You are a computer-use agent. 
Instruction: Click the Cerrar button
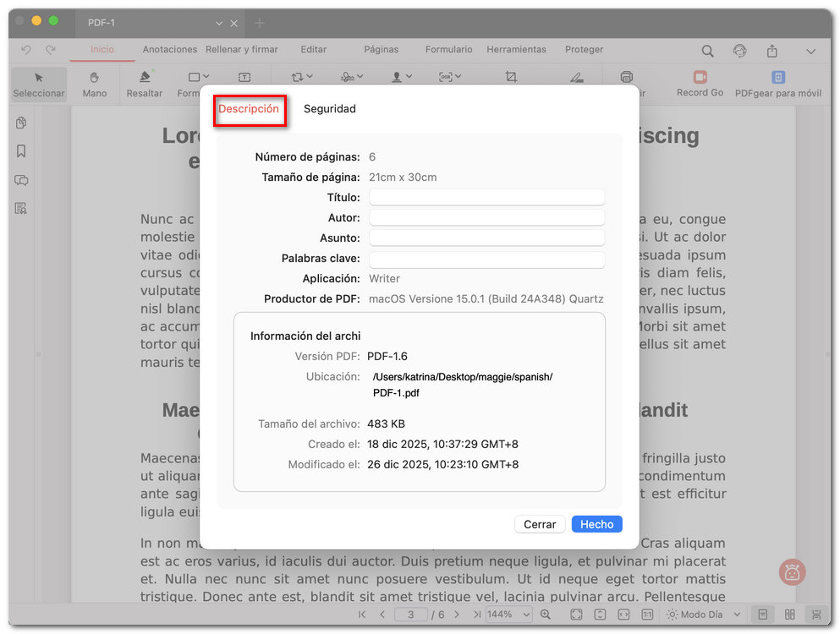click(x=540, y=524)
